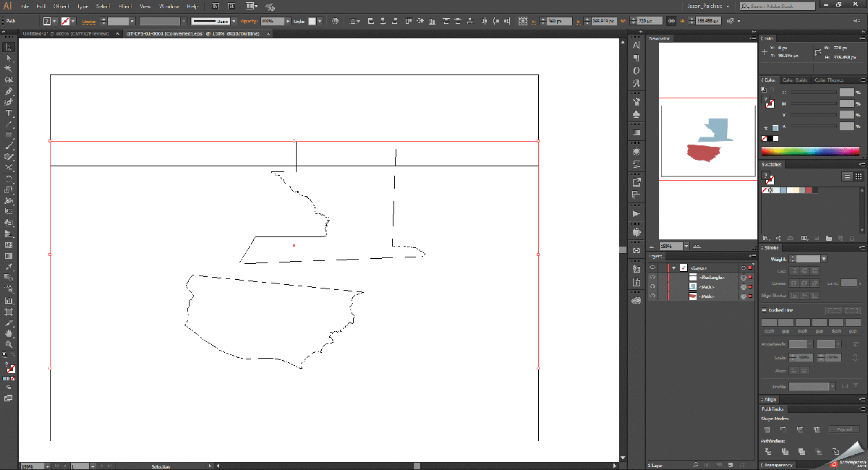Pick the Lasso tool
Image resolution: width=868 pixels, height=470 pixels.
tap(9, 80)
